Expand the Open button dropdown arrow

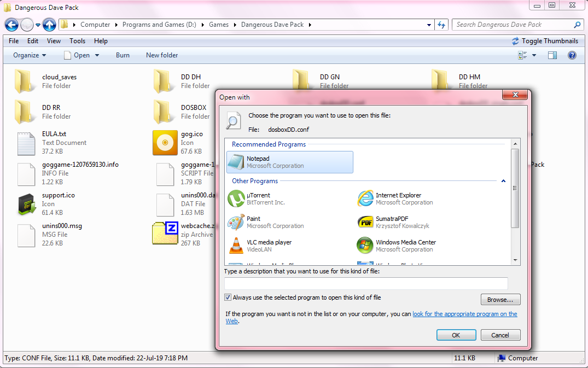[97, 55]
